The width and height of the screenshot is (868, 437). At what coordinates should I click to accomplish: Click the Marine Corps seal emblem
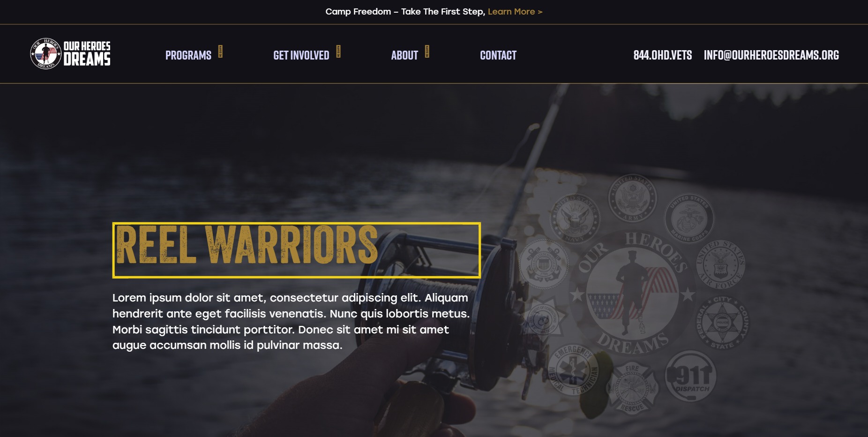tap(688, 218)
